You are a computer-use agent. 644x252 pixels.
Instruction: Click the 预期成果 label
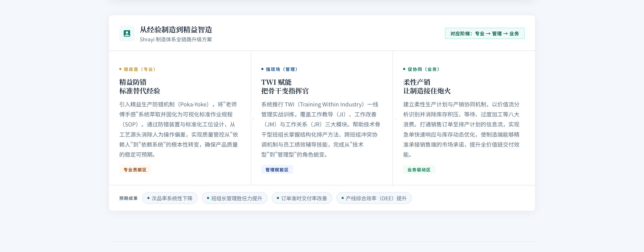pyautogui.click(x=128, y=198)
